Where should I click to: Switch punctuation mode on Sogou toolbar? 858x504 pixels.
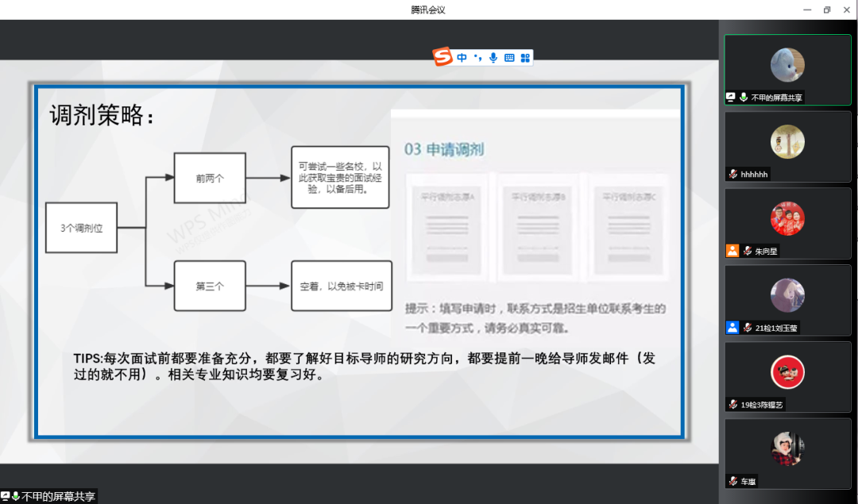[477, 57]
